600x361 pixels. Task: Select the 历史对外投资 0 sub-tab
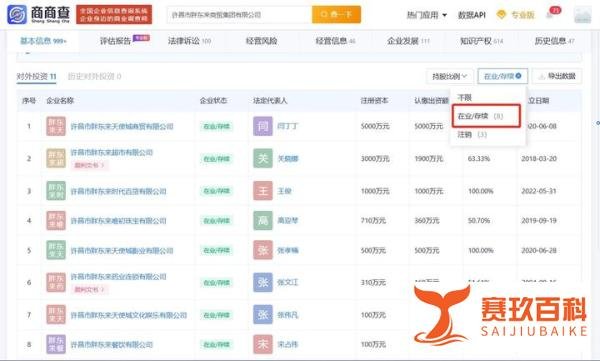(94, 76)
